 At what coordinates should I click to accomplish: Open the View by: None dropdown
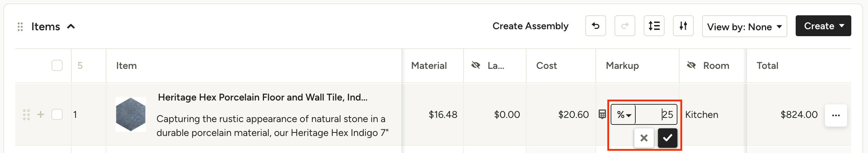pyautogui.click(x=744, y=26)
